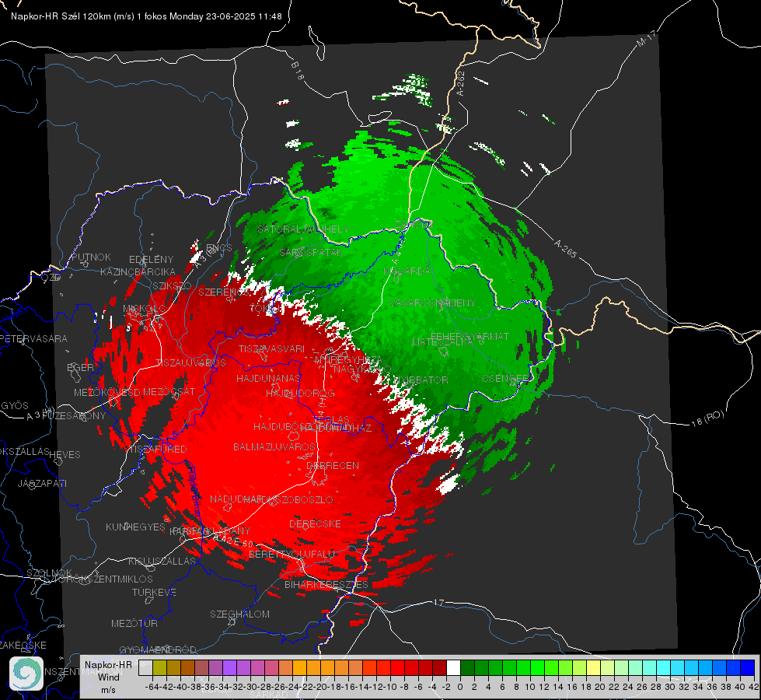Select the TISZAFURED label
Image resolution: width=761 pixels, height=700 pixels.
[x=156, y=450]
